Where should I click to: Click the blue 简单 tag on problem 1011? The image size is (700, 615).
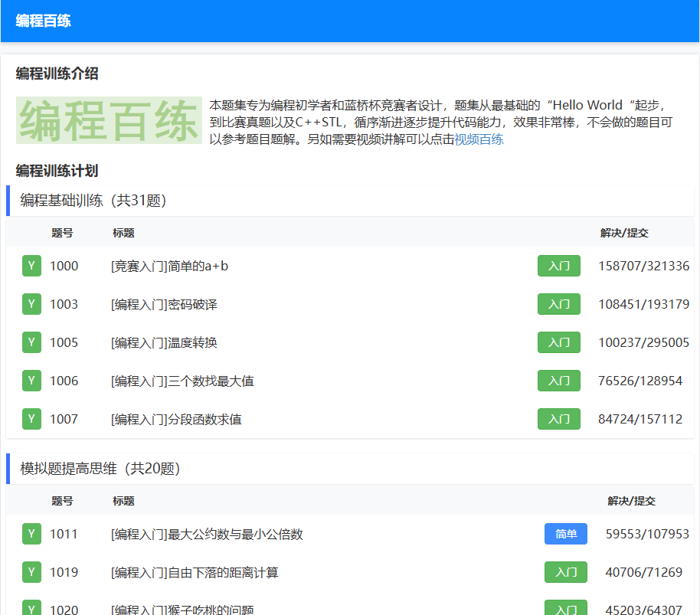point(566,535)
